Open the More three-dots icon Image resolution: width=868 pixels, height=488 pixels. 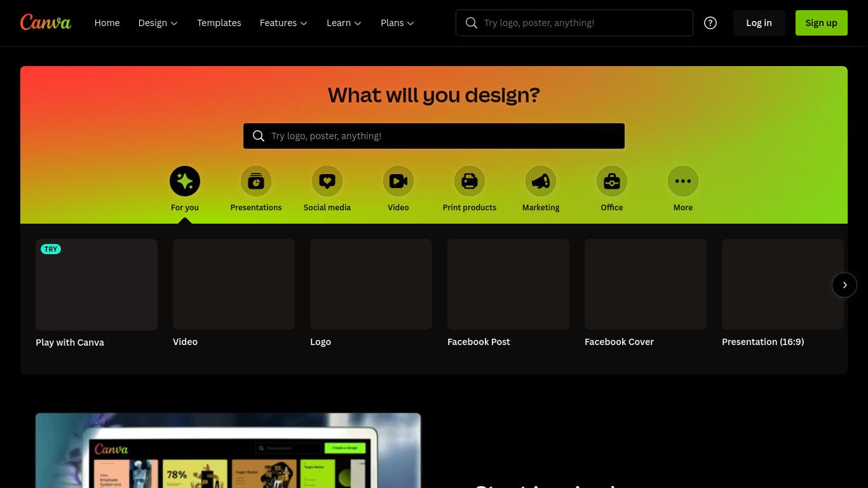coord(683,181)
